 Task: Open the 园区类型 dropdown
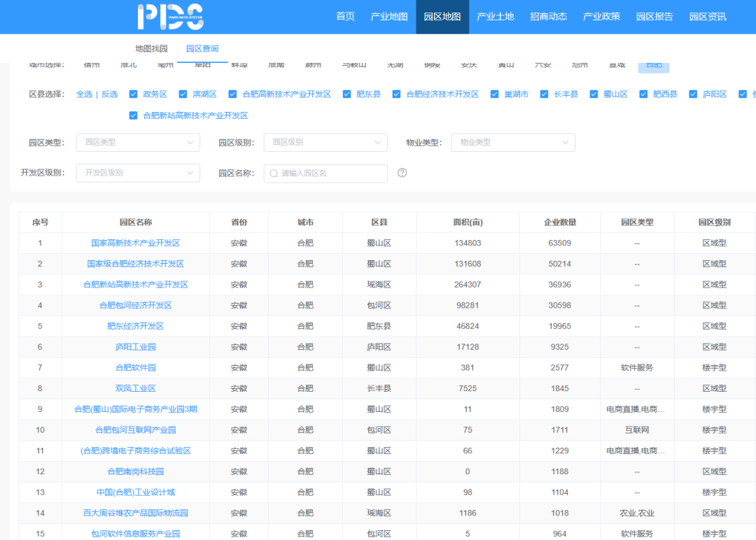tap(138, 143)
